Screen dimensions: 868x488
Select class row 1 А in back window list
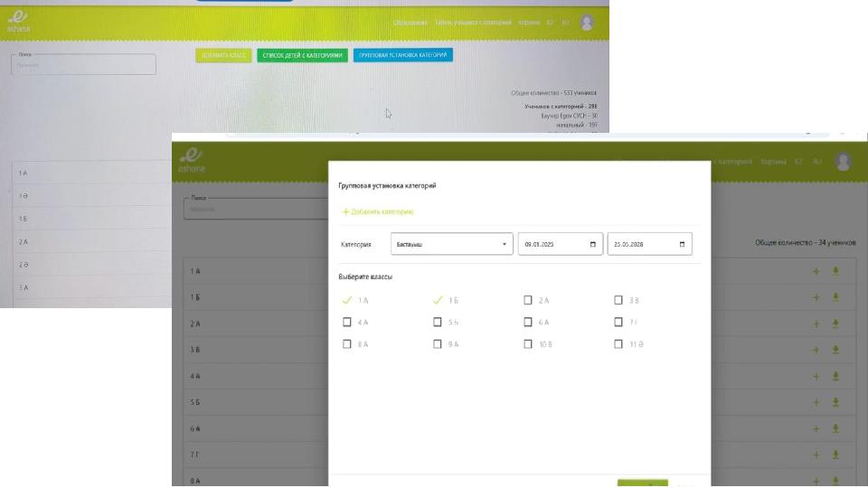[x=92, y=174]
